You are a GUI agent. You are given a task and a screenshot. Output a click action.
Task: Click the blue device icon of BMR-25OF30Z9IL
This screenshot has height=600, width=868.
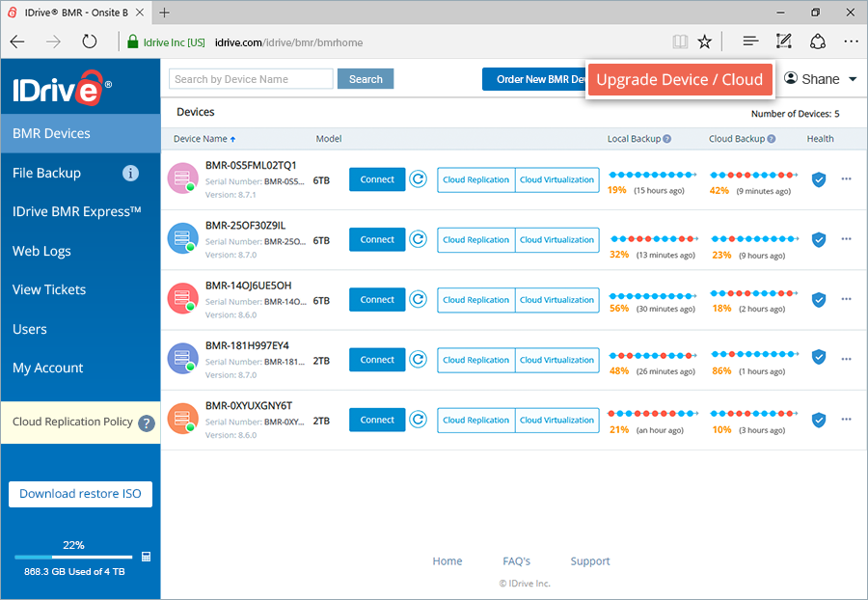coord(182,238)
